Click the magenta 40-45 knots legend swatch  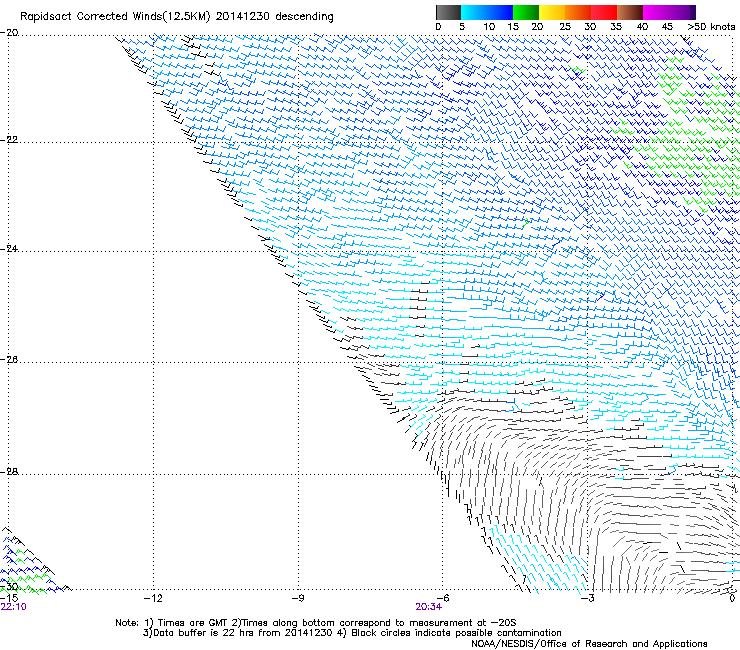656,12
